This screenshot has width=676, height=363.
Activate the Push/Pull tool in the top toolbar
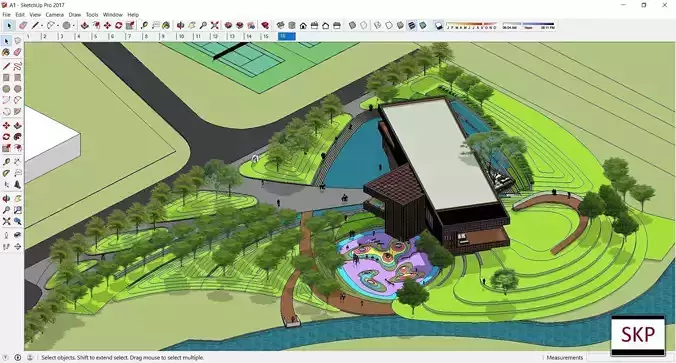point(84,26)
